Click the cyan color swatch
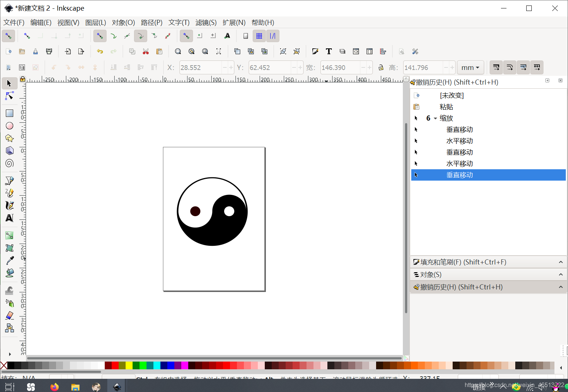This screenshot has width=568, height=392. [x=157, y=365]
